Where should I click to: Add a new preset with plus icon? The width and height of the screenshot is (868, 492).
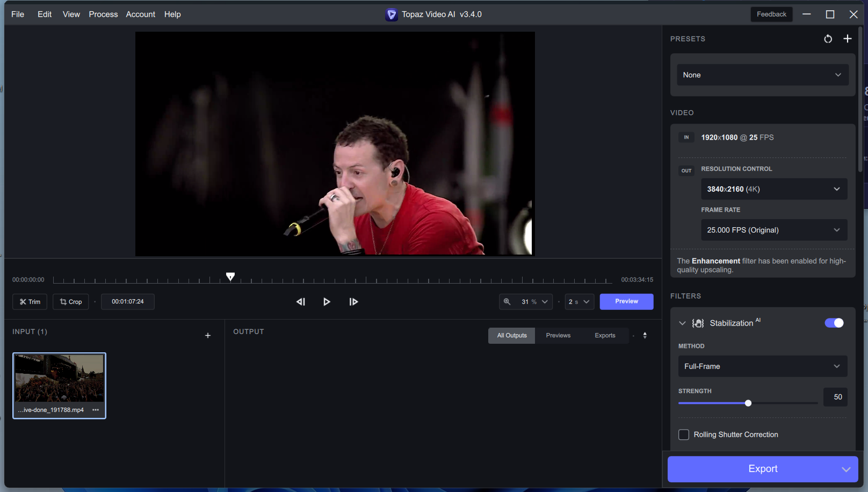tap(847, 39)
